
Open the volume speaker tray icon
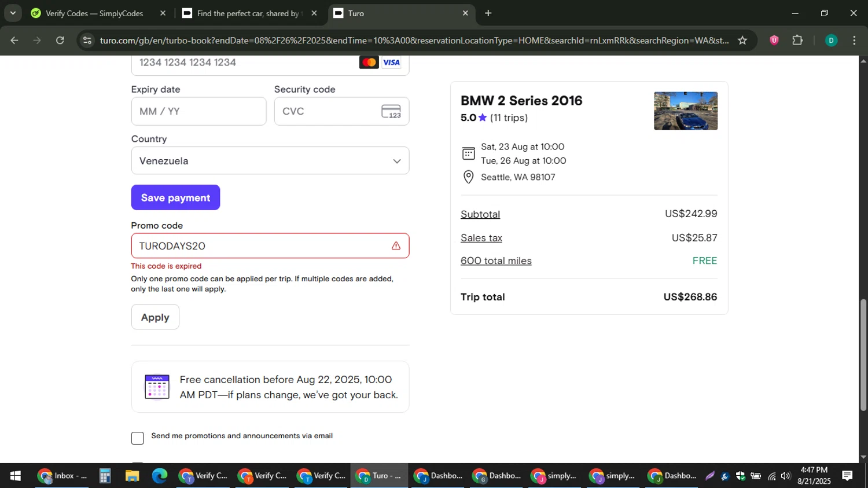click(786, 476)
